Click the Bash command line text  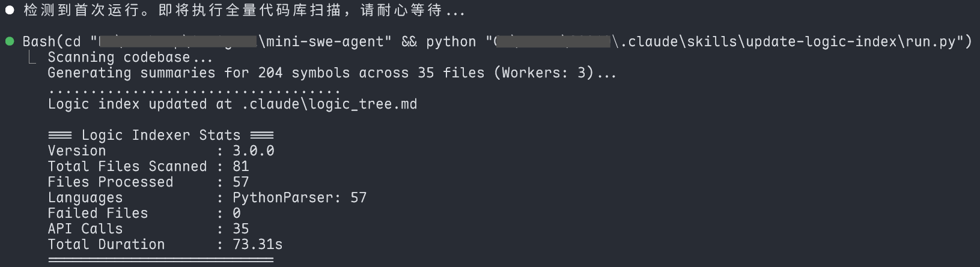497,41
